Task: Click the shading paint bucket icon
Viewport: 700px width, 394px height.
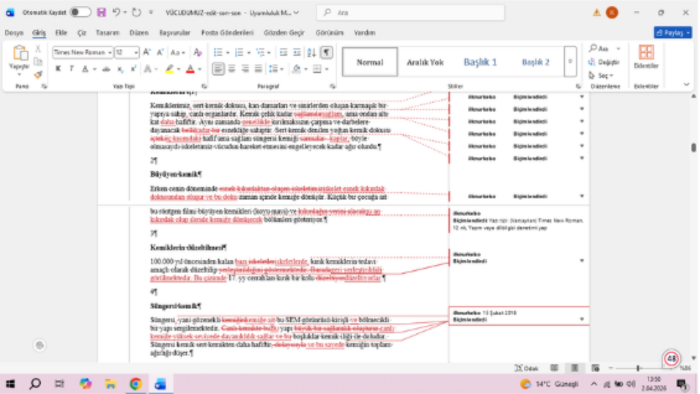Action: (296, 69)
